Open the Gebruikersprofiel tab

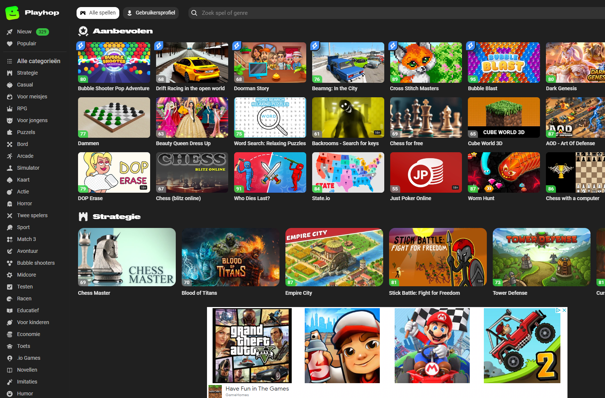[151, 13]
